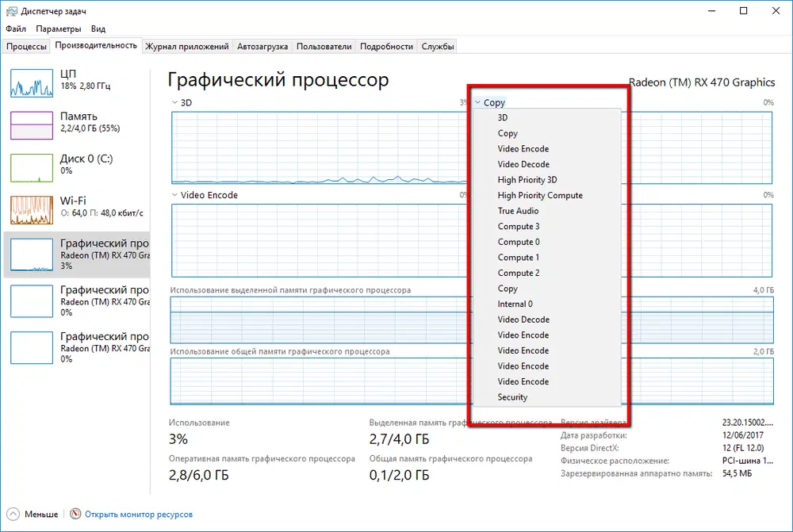Click the 12 (FL 12.0) DirectX value
This screenshot has width=793, height=532.
pyautogui.click(x=743, y=448)
